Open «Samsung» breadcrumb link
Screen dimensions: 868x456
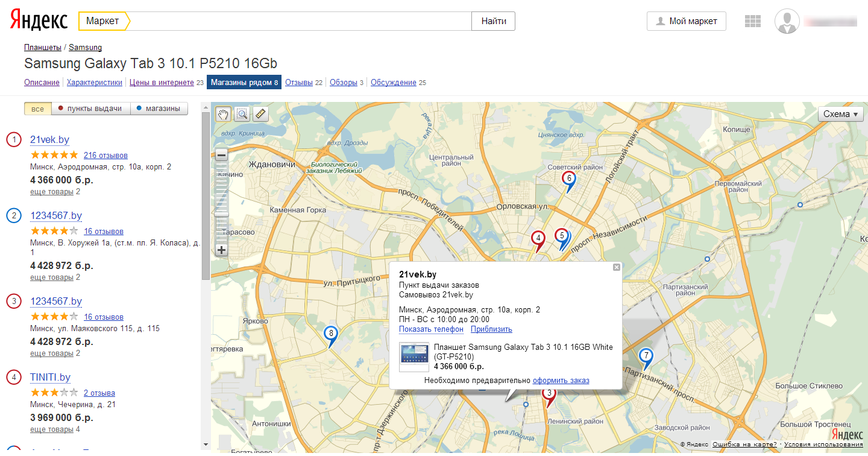pos(85,47)
